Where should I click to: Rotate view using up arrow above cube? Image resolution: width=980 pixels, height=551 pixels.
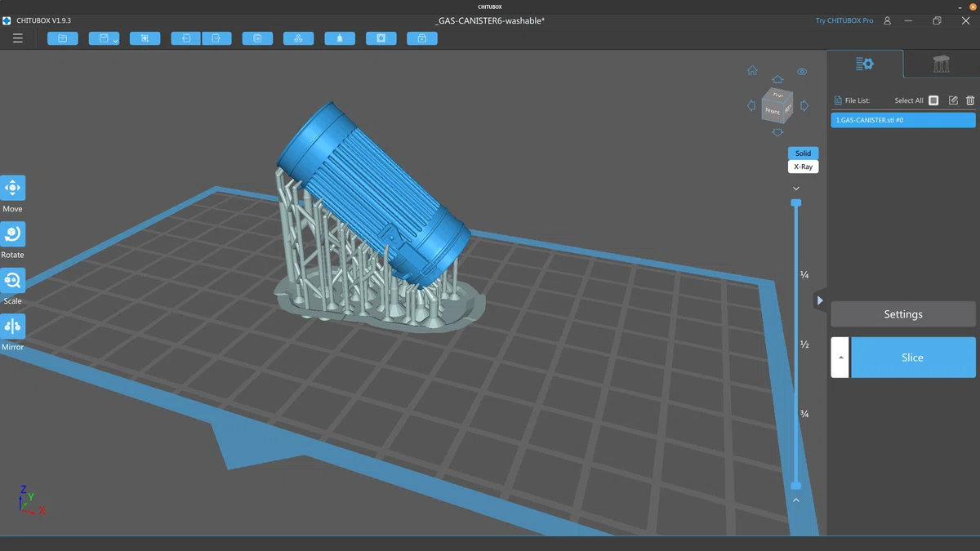(777, 80)
